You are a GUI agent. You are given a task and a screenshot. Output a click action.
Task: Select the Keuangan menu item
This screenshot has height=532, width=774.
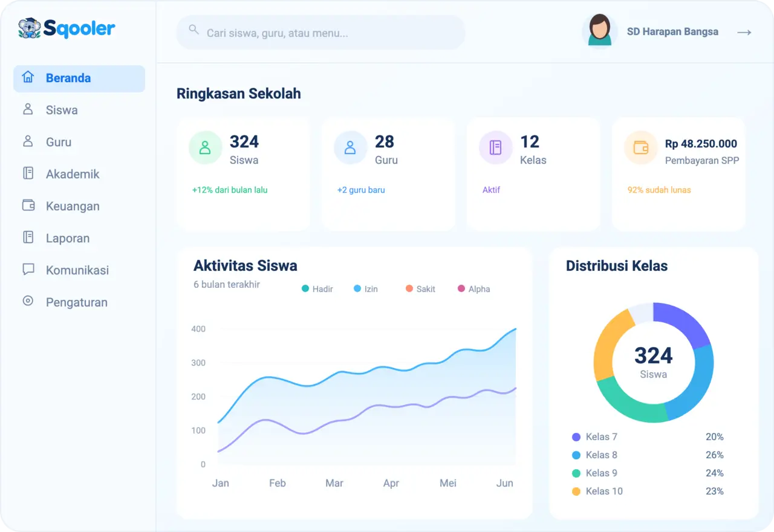tap(79, 206)
